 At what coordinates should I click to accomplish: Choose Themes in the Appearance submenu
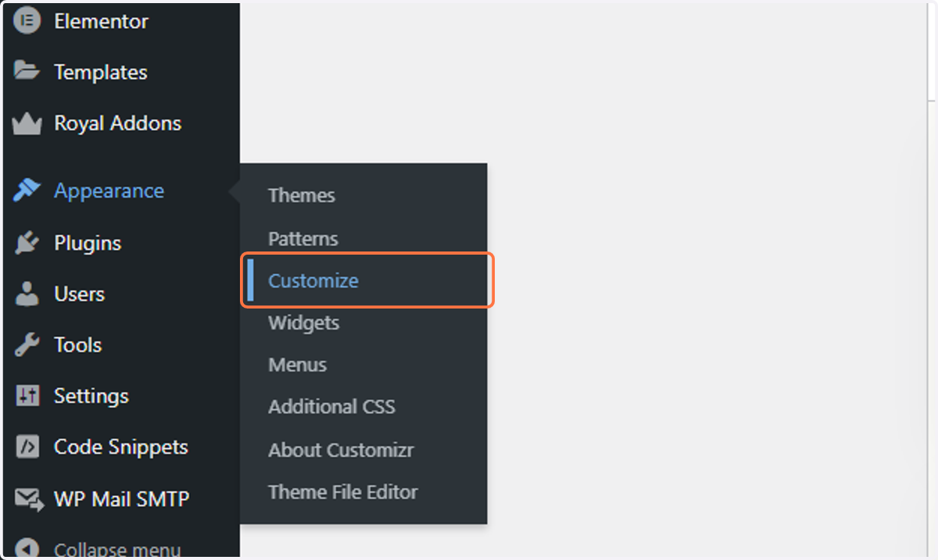pyautogui.click(x=302, y=195)
